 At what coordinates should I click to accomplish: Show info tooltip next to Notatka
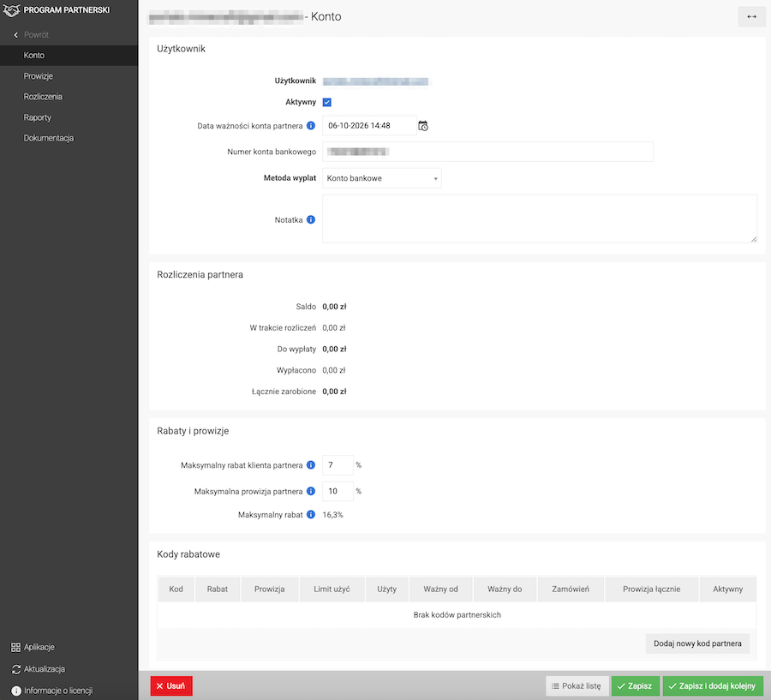(x=311, y=219)
